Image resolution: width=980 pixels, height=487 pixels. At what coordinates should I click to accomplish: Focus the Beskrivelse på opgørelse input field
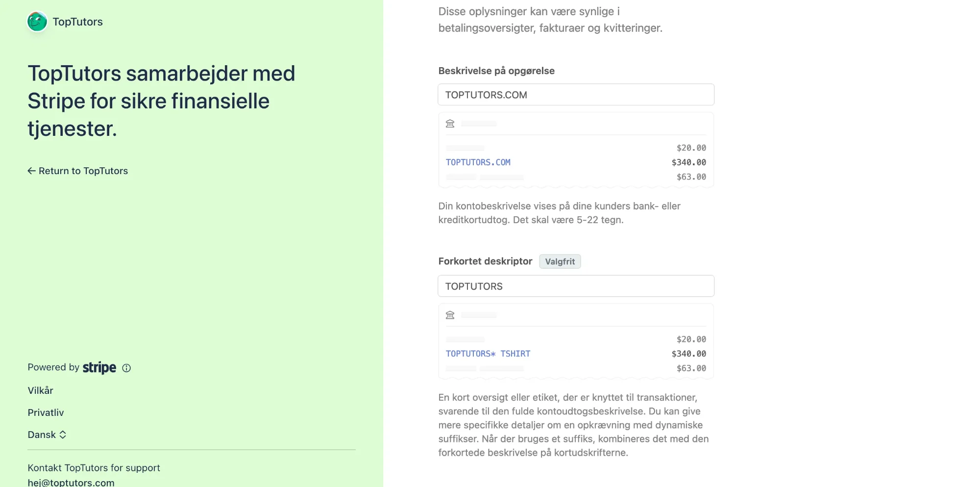point(576,95)
